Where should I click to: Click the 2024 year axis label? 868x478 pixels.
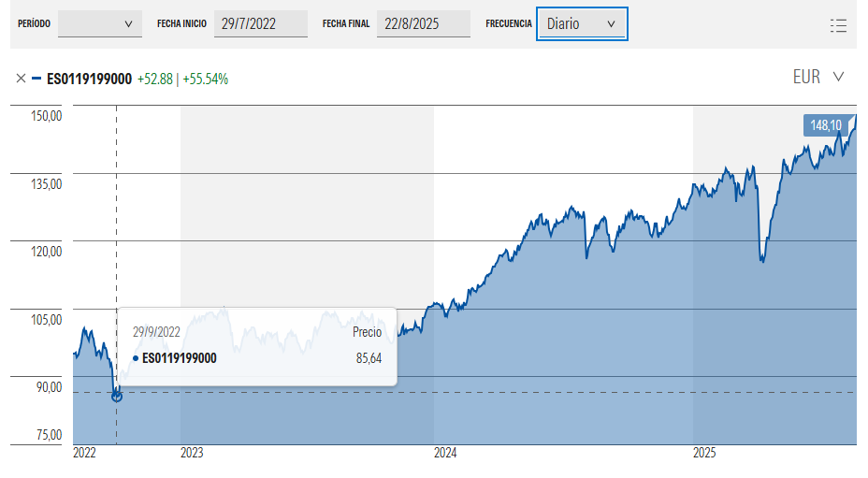(445, 454)
